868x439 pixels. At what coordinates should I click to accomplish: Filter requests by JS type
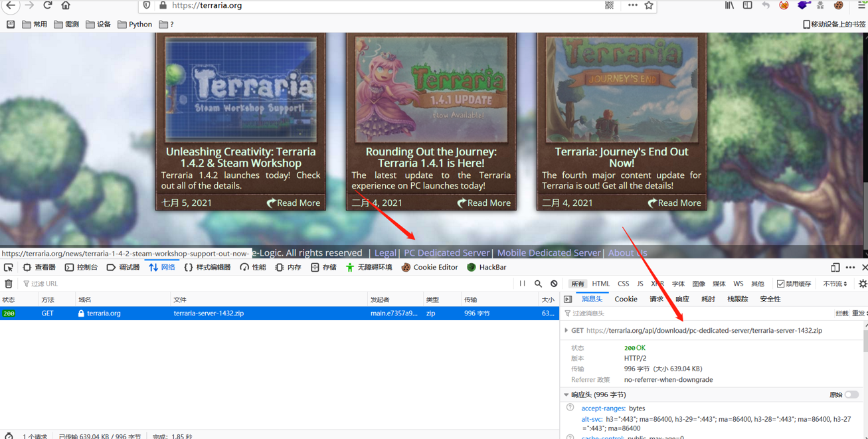point(640,284)
